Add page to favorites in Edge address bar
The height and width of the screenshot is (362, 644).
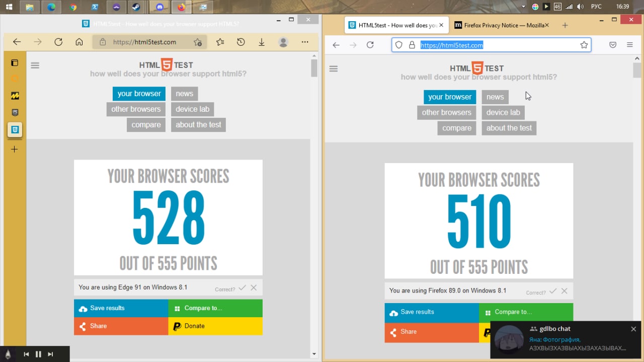pos(198,42)
